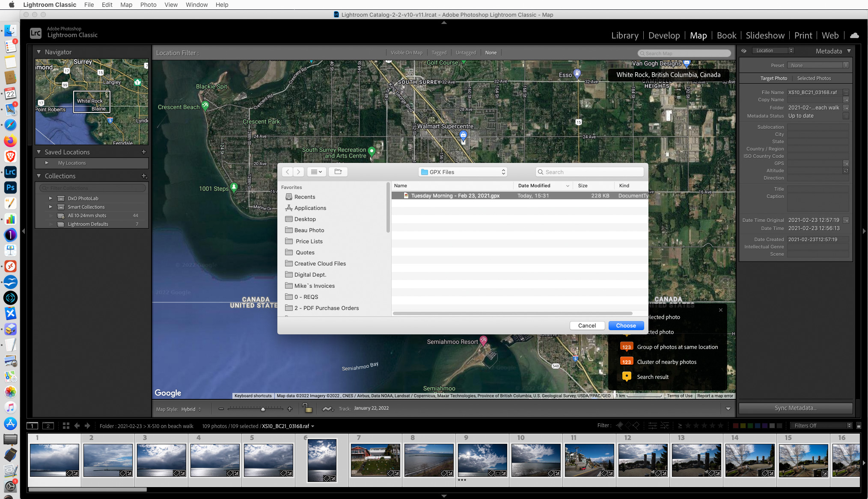Click the Sync Metadata button
868x499 pixels.
(x=795, y=408)
